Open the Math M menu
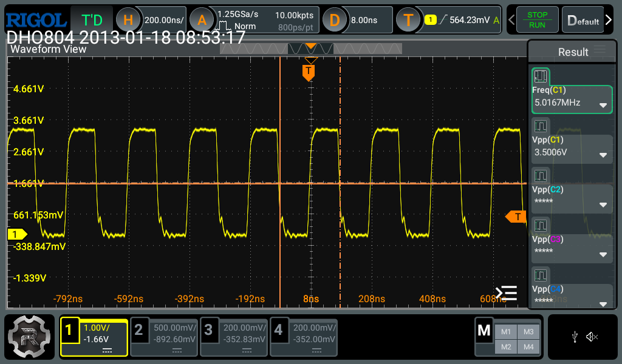The height and width of the screenshot is (364, 622). (x=484, y=331)
